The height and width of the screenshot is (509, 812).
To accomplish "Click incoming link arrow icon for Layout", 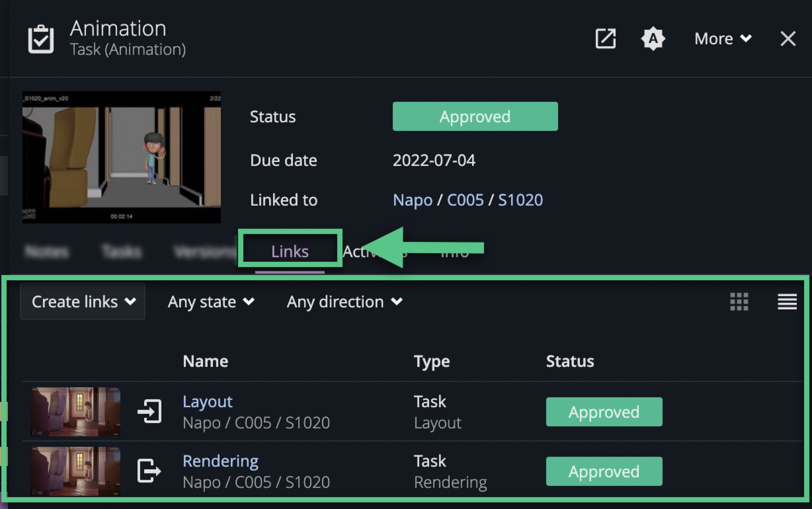I will click(x=149, y=411).
